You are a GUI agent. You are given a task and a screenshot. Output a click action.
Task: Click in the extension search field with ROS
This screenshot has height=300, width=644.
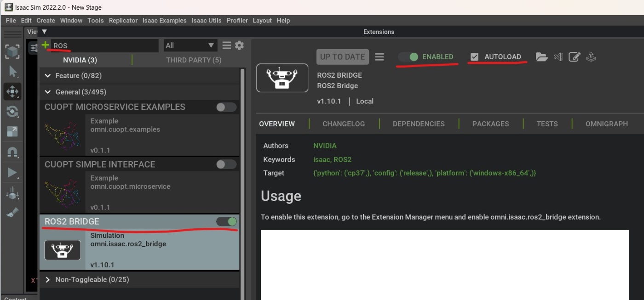click(x=104, y=45)
